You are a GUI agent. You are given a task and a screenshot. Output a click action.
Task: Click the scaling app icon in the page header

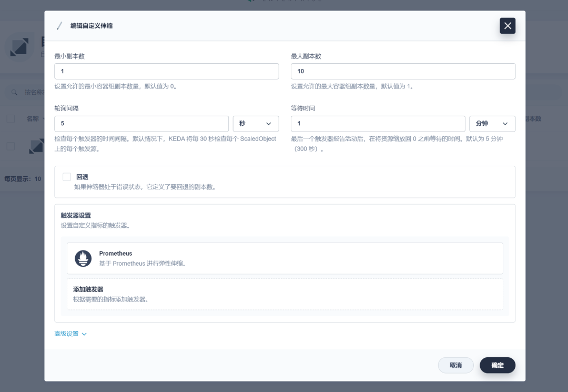(19, 48)
